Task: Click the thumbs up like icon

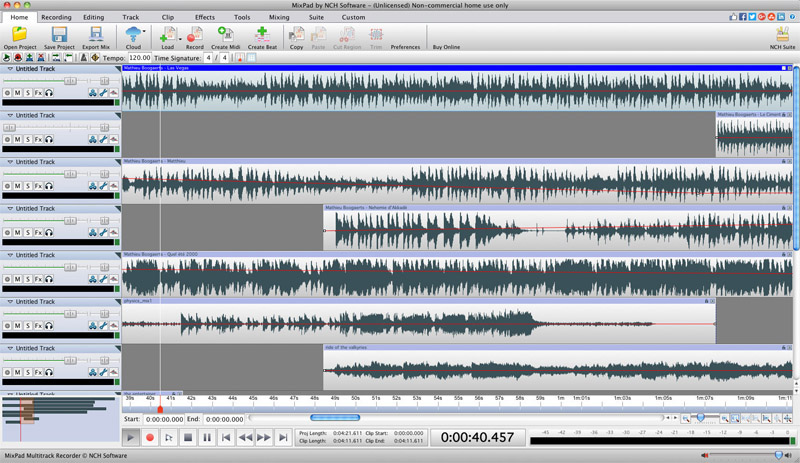Action: 733,17
